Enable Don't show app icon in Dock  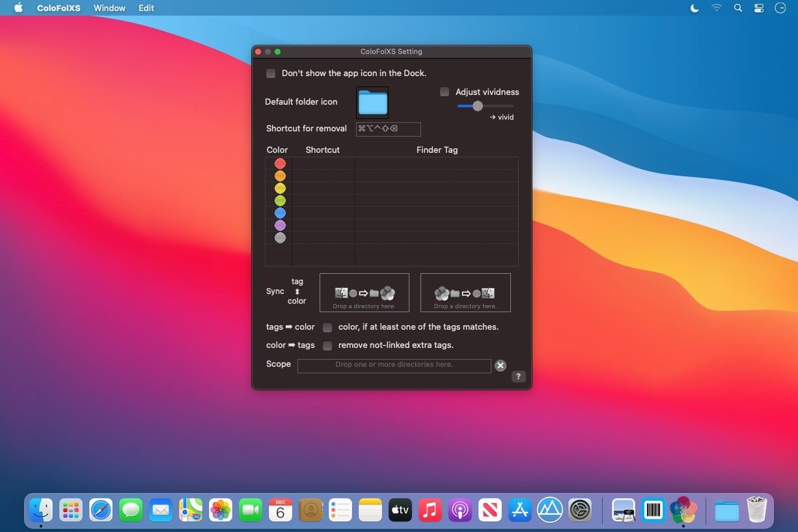click(x=271, y=73)
